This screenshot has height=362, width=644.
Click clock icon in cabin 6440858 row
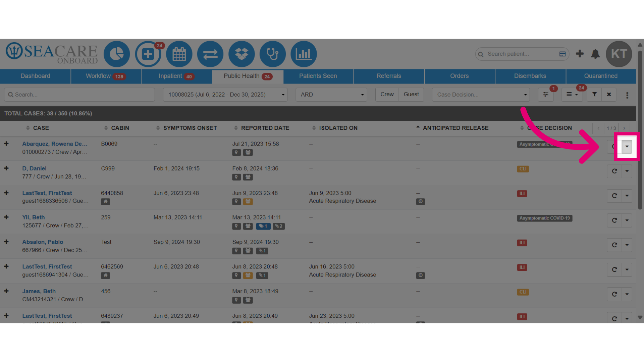pos(421,201)
